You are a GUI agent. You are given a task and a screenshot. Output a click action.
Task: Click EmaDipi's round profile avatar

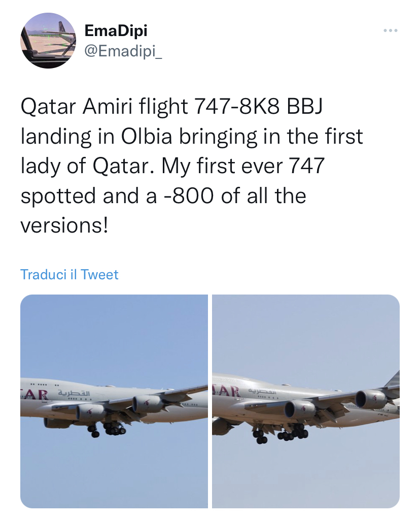[x=45, y=41]
